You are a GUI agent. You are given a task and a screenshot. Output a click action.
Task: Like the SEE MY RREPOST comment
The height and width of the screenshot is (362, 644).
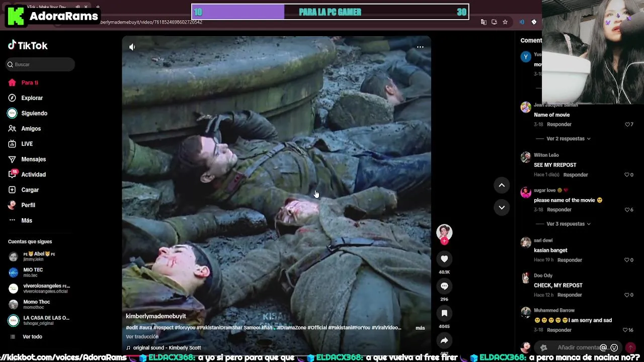tap(627, 175)
